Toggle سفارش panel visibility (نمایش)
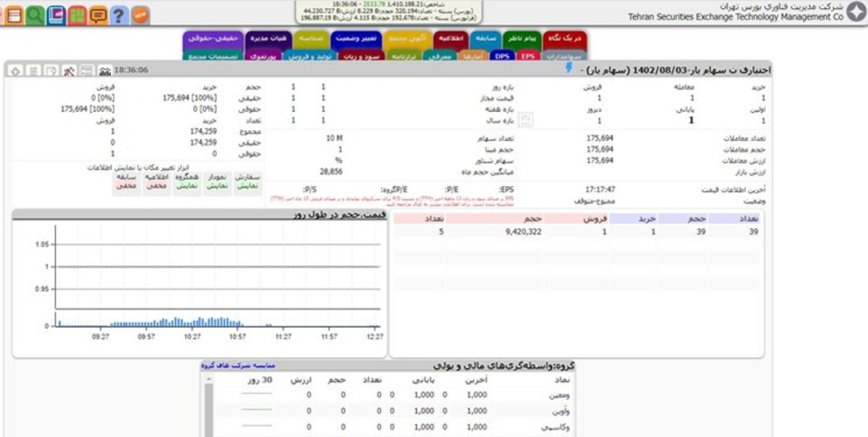 coord(249,186)
